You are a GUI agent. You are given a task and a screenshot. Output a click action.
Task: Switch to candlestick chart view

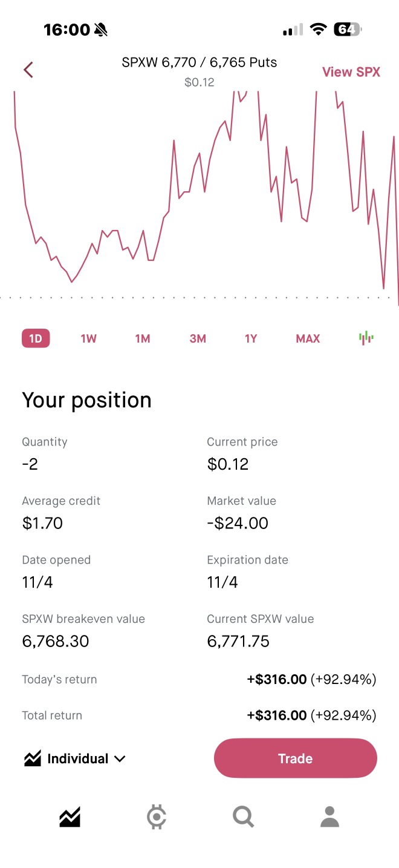366,338
